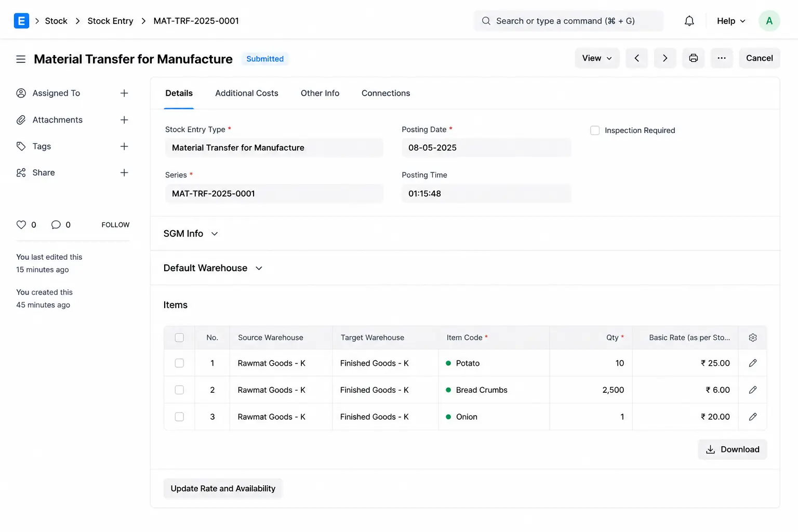Go to next document arrow
798x532 pixels.
(x=665, y=58)
